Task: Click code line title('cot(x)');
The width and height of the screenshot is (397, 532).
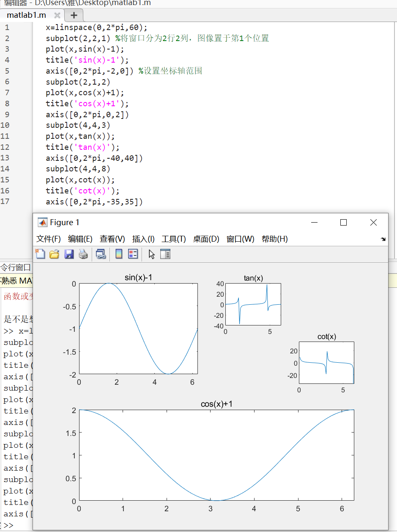Action: [83, 191]
